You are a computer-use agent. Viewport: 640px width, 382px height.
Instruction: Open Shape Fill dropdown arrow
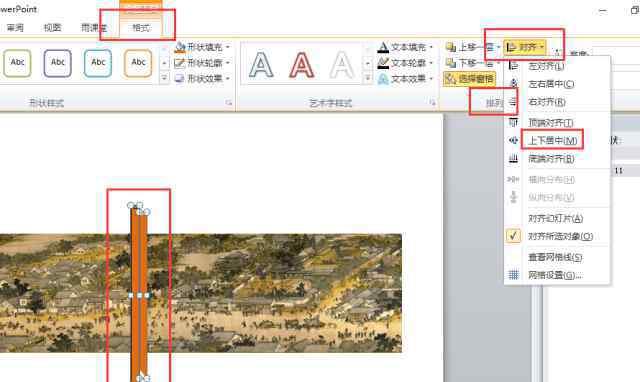pos(228,47)
